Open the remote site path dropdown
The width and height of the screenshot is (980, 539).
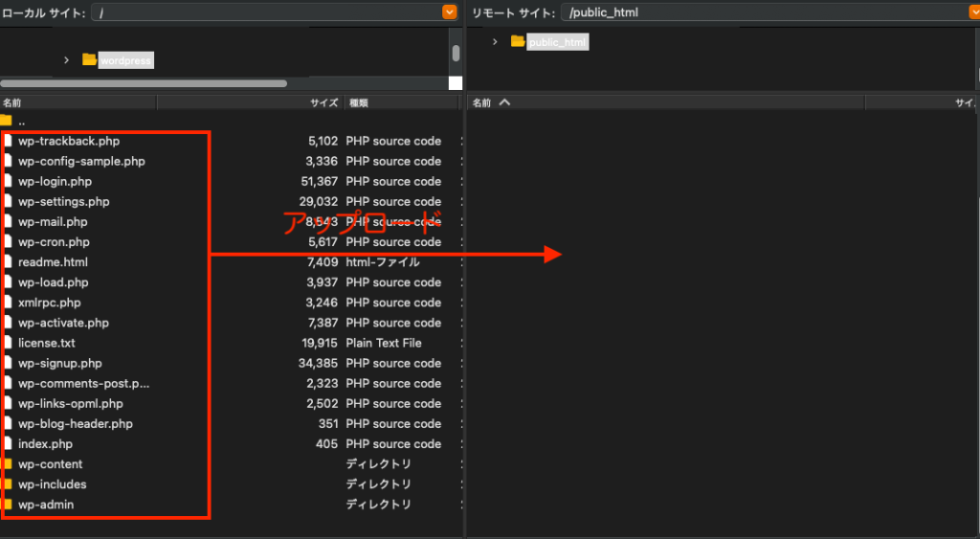(973, 12)
